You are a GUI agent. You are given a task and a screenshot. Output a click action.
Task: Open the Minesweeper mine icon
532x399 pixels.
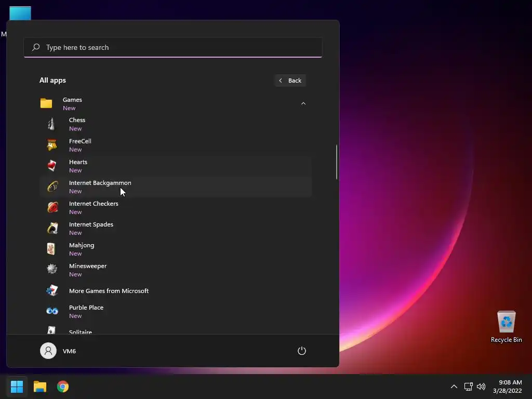pos(52,269)
